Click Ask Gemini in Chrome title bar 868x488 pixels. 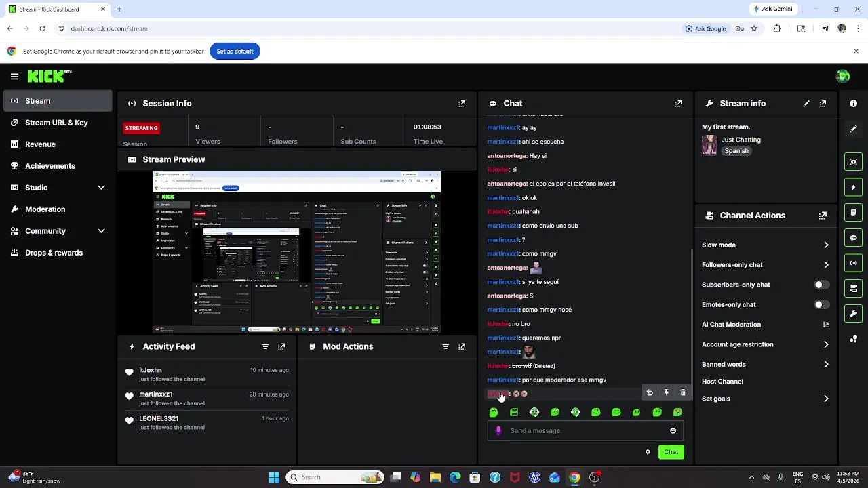pos(774,9)
